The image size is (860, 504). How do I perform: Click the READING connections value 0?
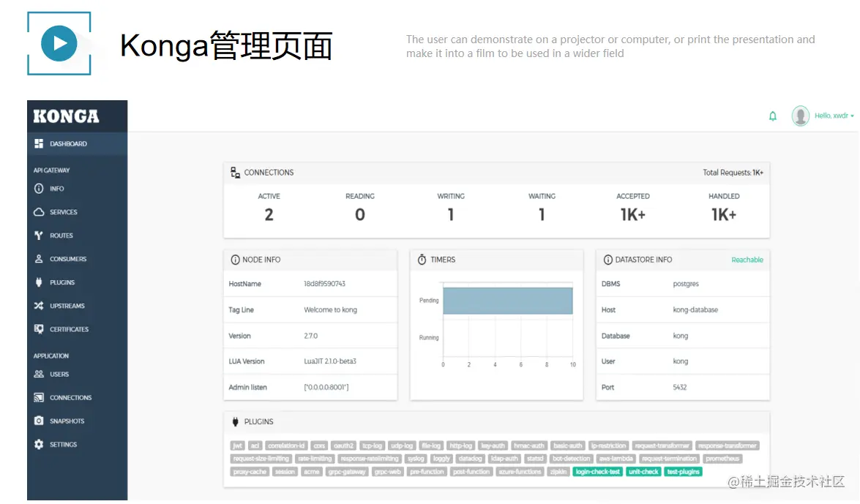(360, 214)
